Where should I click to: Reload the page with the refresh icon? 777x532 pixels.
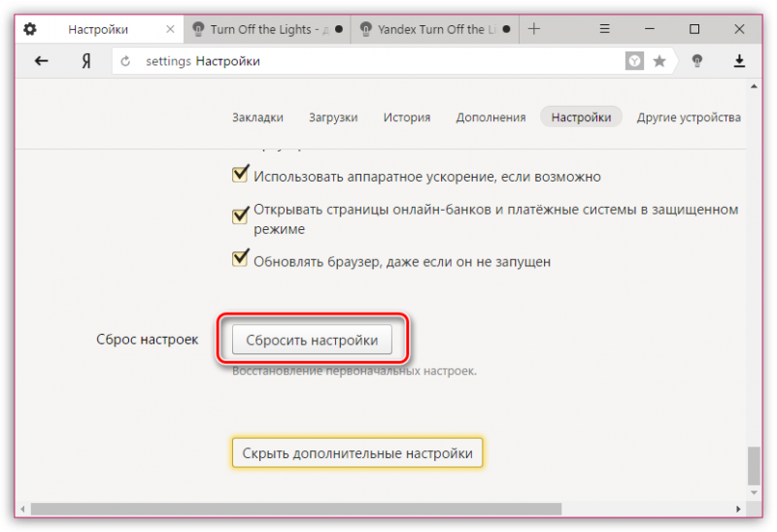click(x=125, y=61)
